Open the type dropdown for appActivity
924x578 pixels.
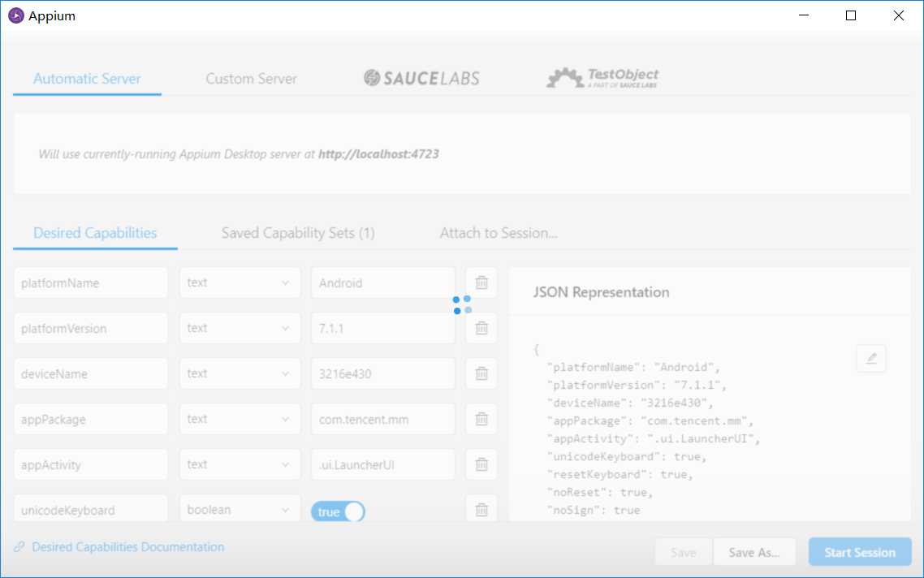[240, 464]
